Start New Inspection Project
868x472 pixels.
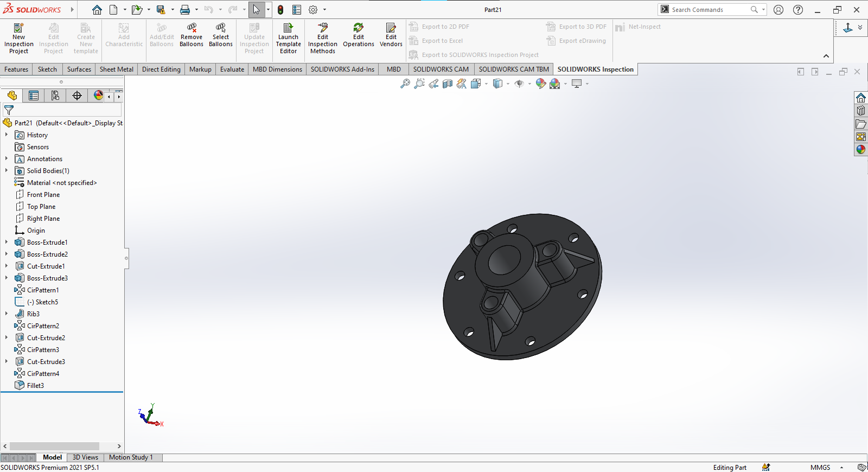18,38
